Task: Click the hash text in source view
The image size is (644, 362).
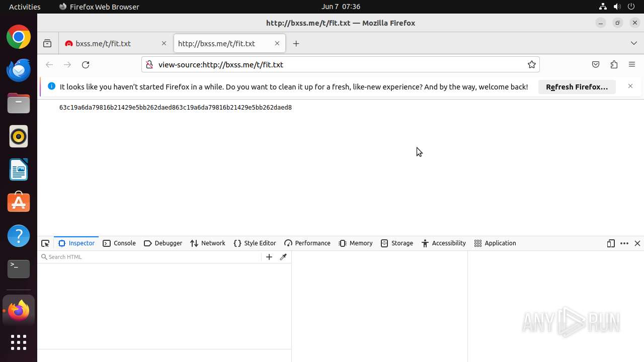Action: [x=176, y=108]
